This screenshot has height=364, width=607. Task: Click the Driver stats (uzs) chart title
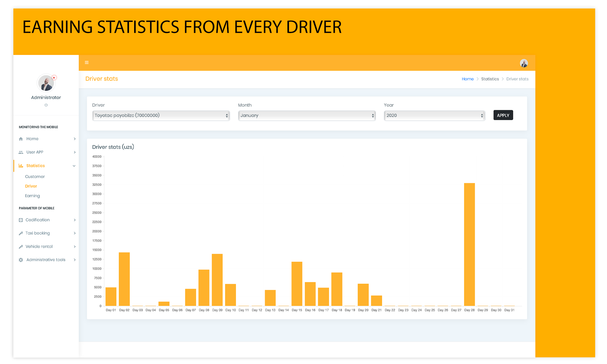(113, 147)
